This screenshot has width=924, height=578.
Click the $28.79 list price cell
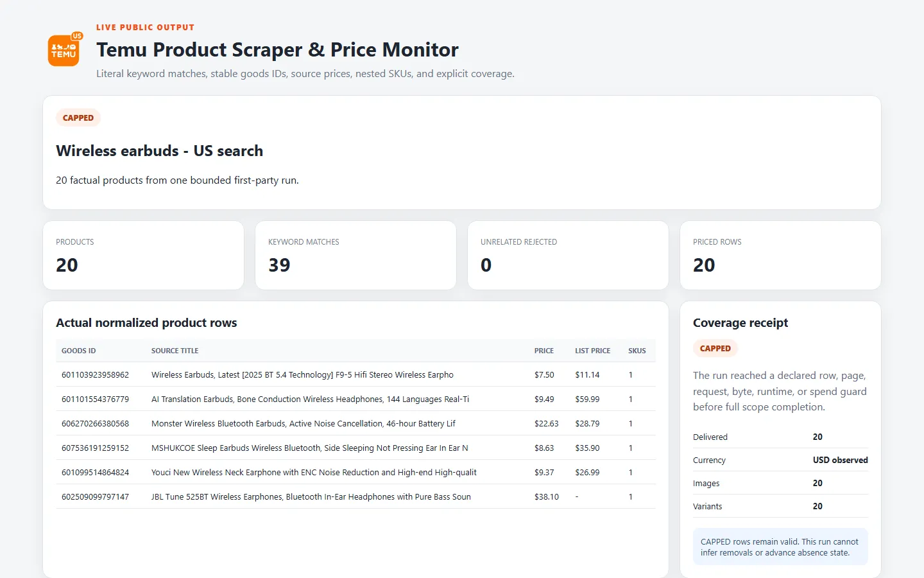[x=587, y=423]
